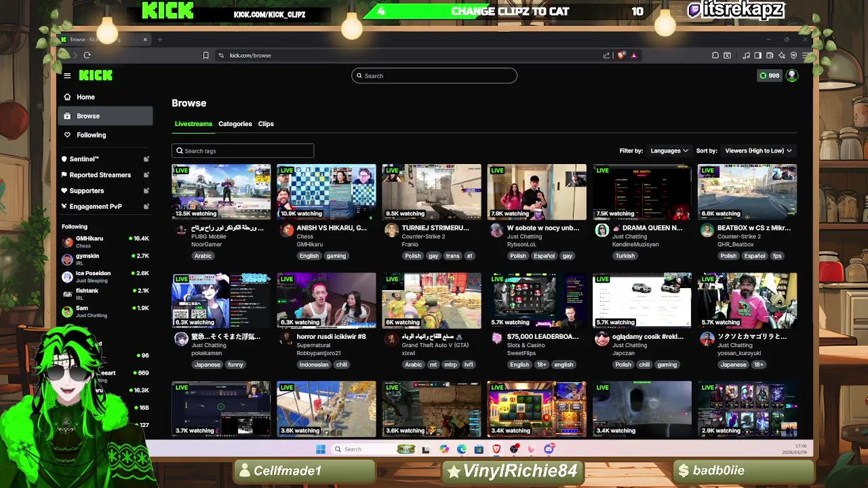Open Engagement PvP sidebar entry
This screenshot has width=868, height=488.
104,206
